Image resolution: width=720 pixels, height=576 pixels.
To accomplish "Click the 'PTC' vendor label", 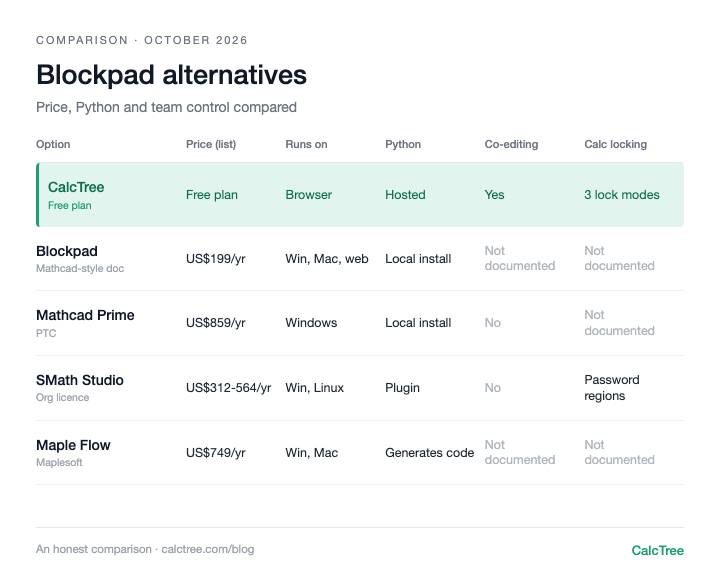I will (x=46, y=333).
